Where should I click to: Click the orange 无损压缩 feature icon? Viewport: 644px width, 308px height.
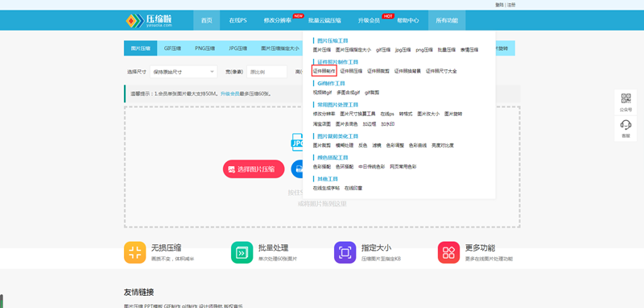134,252
